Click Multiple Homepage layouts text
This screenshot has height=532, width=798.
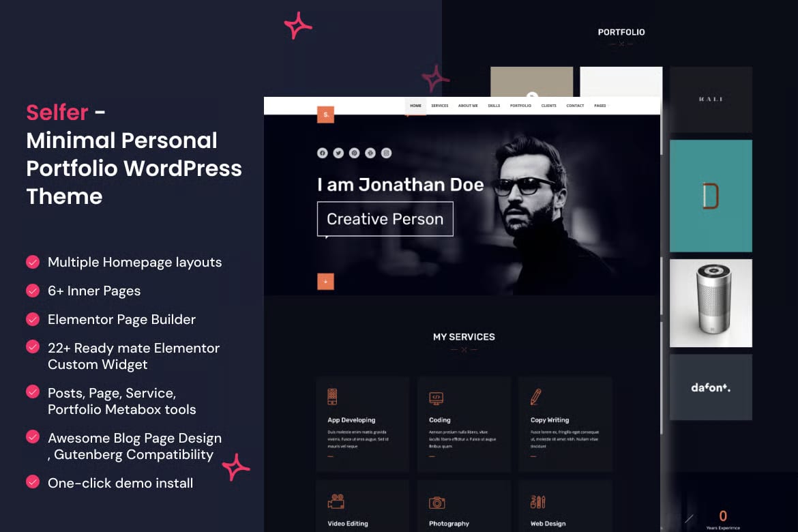134,262
